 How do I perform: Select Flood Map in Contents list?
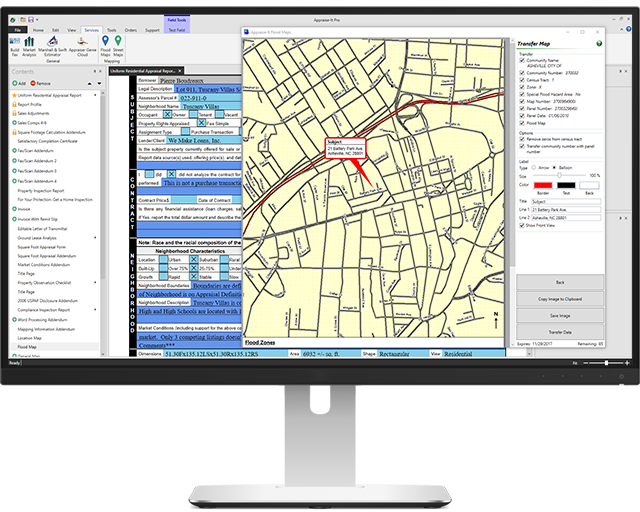point(27,347)
